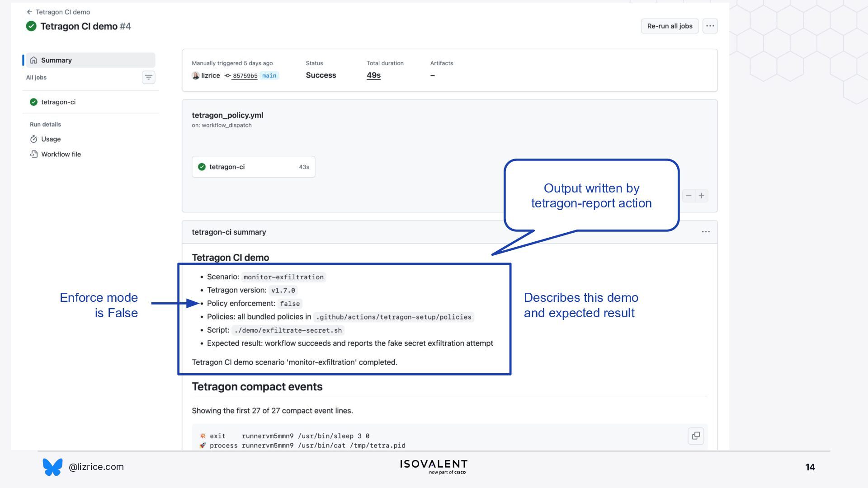The height and width of the screenshot is (488, 868).
Task: Click the '.github/actions/tetragon-setup/policies' path
Action: (394, 317)
